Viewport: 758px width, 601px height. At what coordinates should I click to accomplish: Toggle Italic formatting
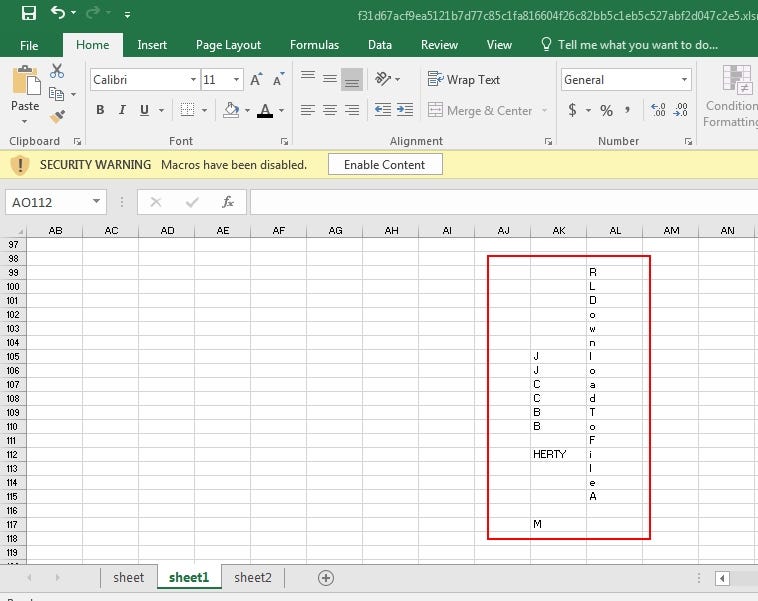122,110
